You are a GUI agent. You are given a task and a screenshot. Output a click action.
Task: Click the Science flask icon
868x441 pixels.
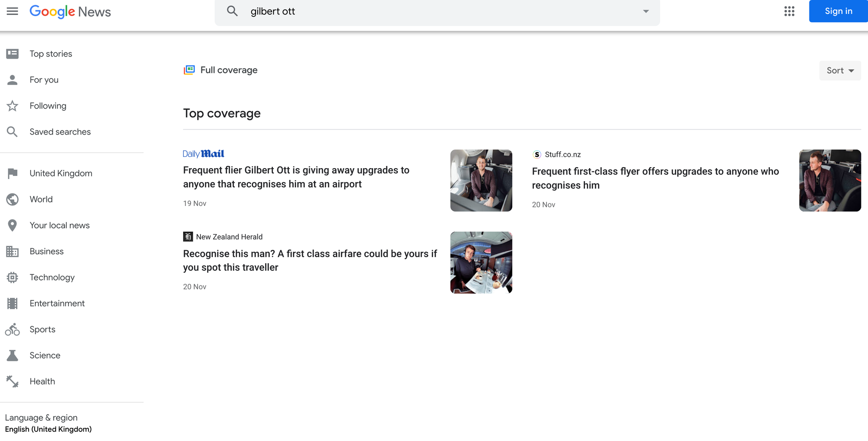[13, 355]
